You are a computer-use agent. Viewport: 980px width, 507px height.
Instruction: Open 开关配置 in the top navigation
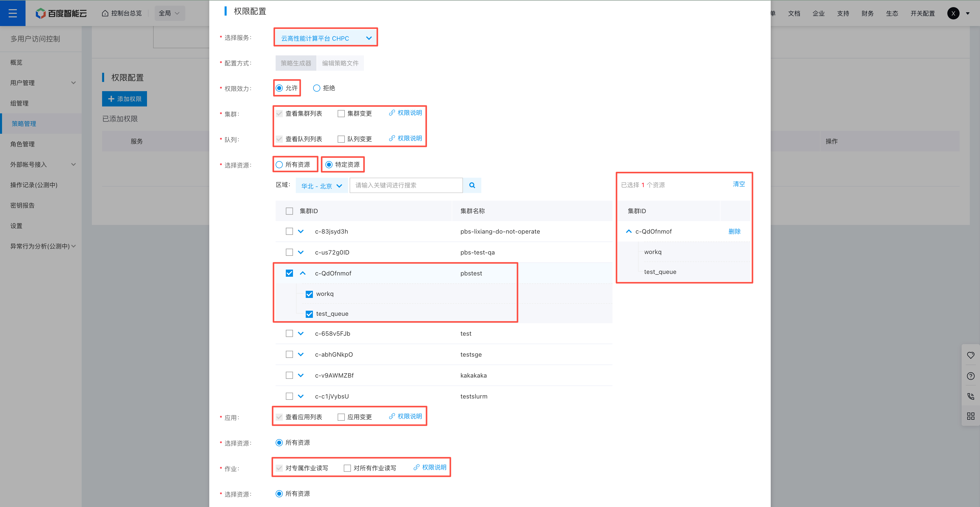pos(923,13)
